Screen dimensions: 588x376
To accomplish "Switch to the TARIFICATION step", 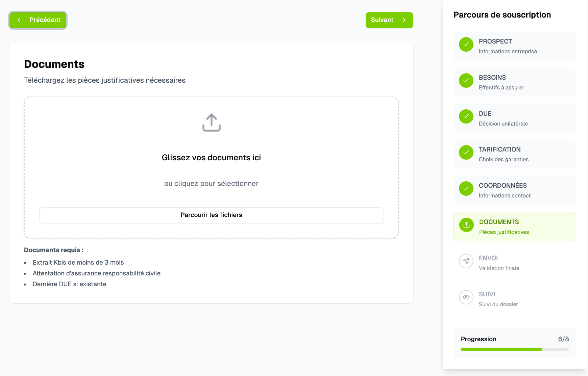I will click(514, 154).
